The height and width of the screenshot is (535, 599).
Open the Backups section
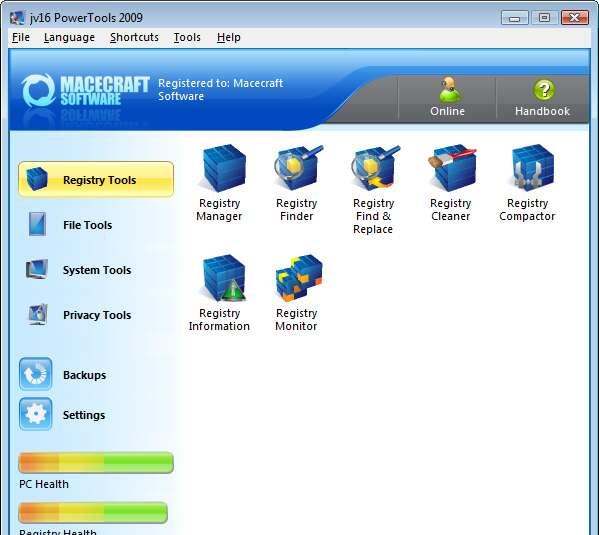point(63,374)
